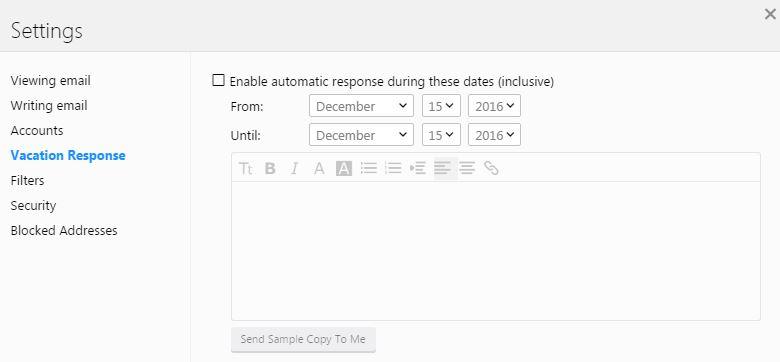Open the text highlight color icon

click(344, 169)
